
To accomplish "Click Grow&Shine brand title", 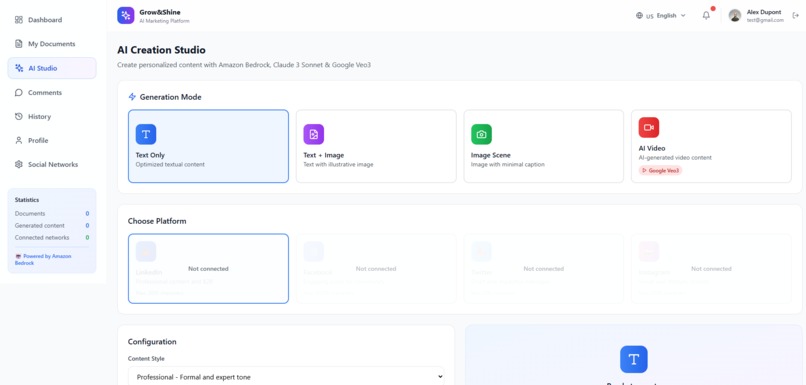I will [x=160, y=12].
